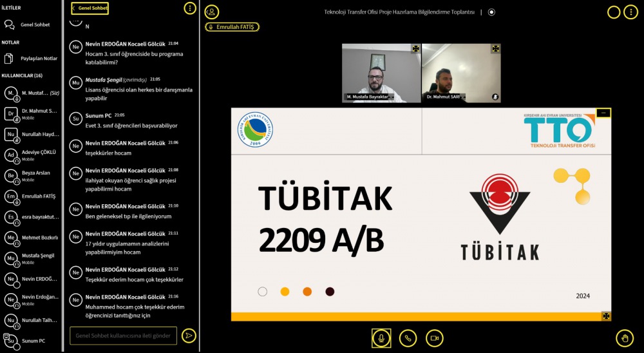This screenshot has height=353, width=644.
Task: Click the M. avatar of M. Mustafa
Action: click(x=11, y=93)
